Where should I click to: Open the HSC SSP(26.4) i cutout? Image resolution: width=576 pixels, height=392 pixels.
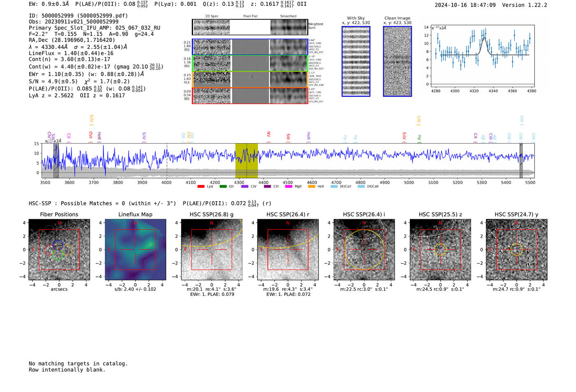[x=364, y=249]
